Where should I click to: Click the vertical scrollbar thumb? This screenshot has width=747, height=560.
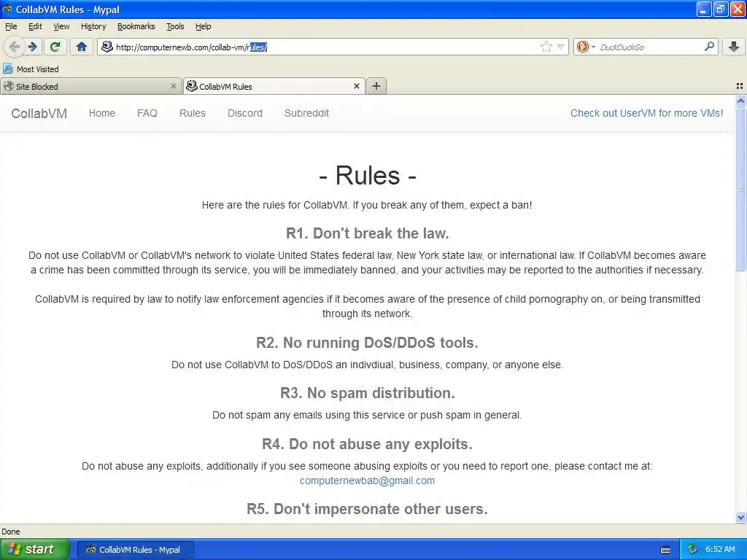[x=740, y=189]
